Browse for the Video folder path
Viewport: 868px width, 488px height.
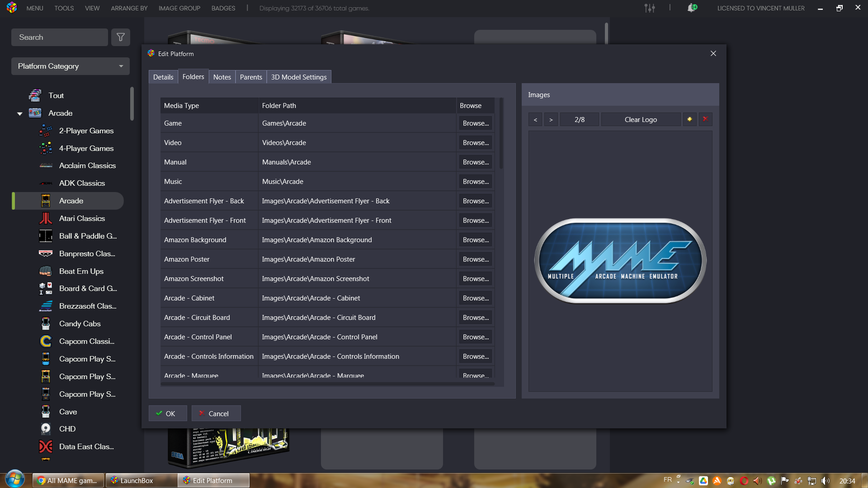coord(476,142)
